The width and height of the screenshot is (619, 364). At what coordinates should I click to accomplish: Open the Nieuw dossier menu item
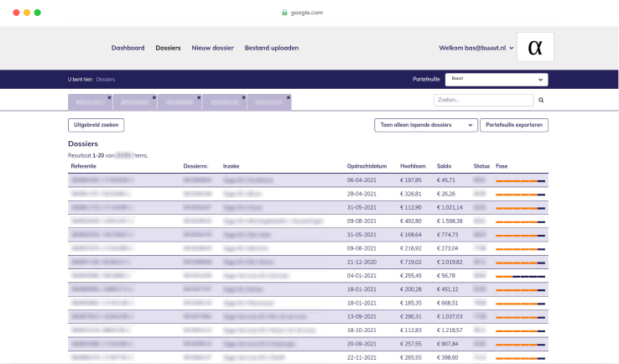click(x=212, y=48)
